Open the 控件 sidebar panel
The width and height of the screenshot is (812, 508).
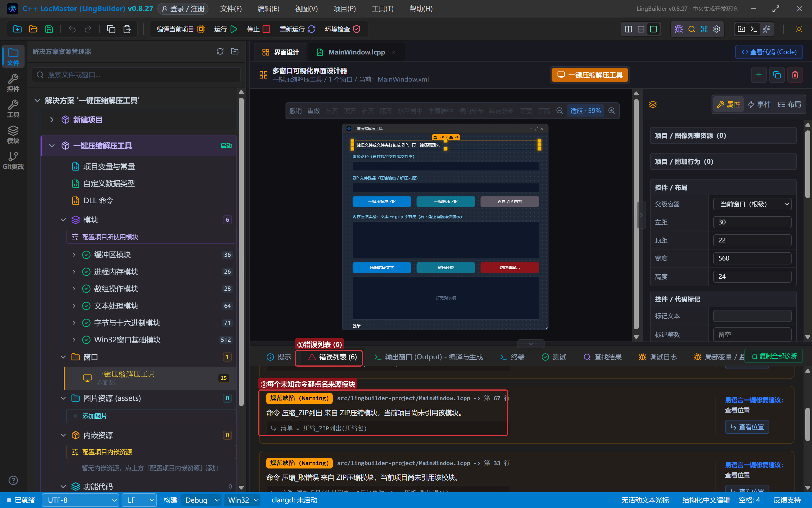[x=13, y=83]
